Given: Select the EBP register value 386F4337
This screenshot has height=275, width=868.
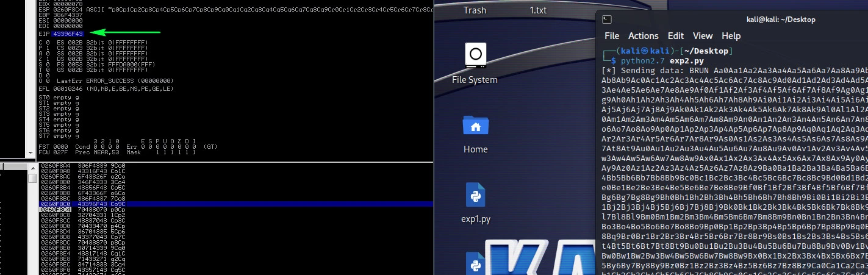Looking at the screenshot, I should [x=67, y=14].
